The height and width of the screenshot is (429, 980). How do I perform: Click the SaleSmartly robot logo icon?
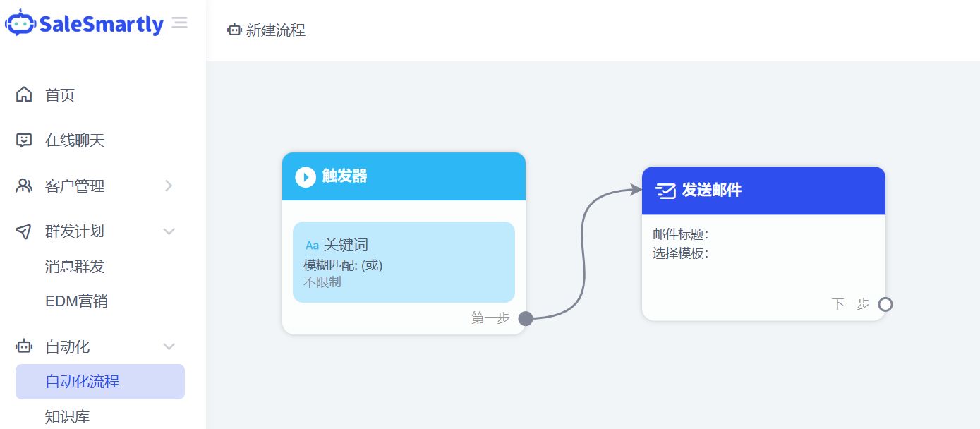tap(20, 23)
